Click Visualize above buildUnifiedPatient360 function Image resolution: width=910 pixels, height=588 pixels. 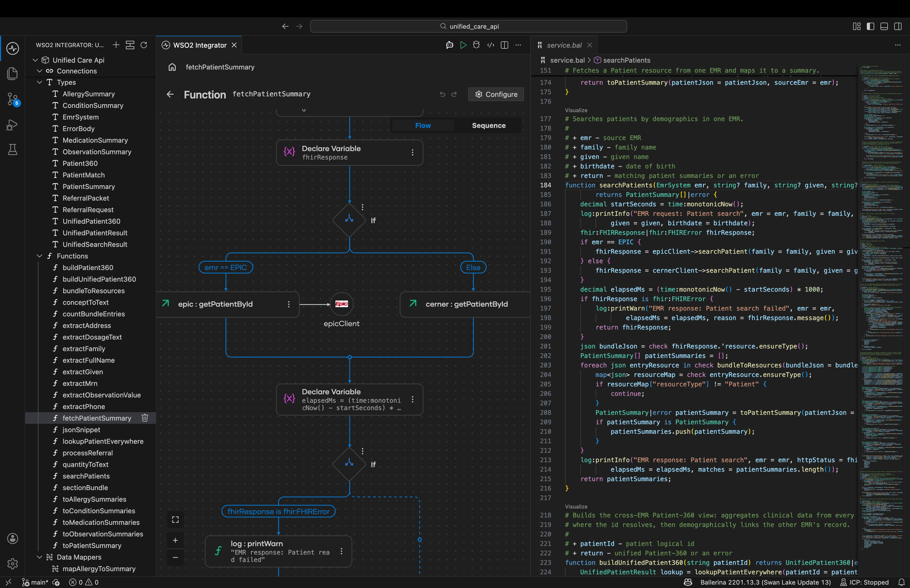click(x=576, y=507)
